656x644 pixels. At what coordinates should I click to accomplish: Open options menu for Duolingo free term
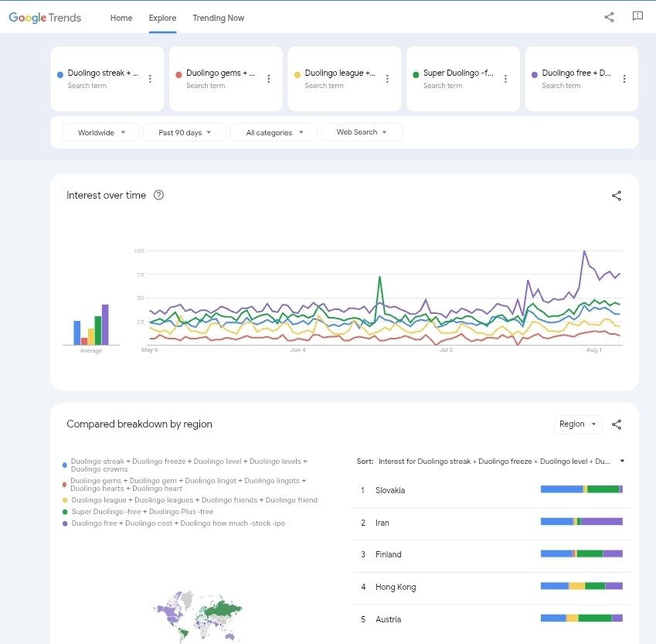pyautogui.click(x=624, y=79)
